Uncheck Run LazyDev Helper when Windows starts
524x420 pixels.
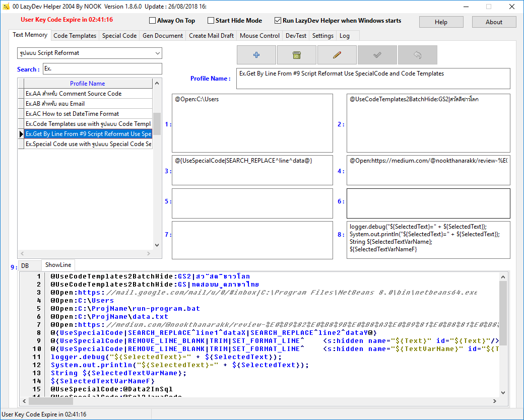(x=278, y=21)
